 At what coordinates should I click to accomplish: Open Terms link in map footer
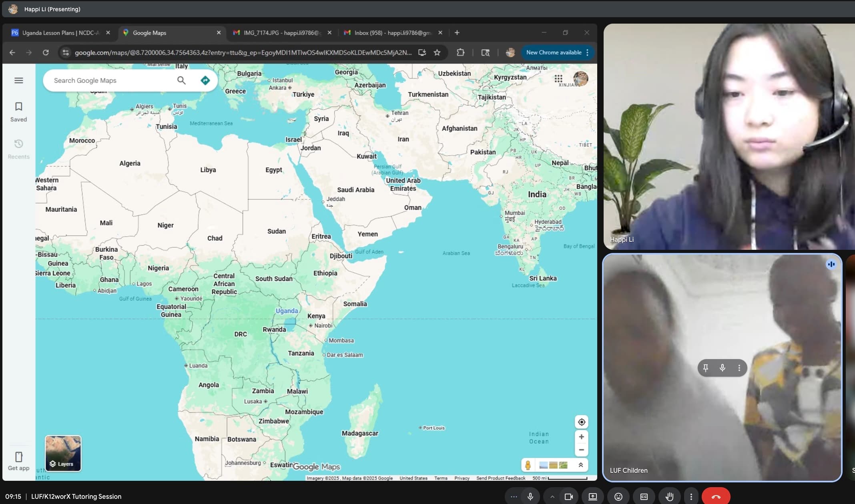click(x=441, y=478)
